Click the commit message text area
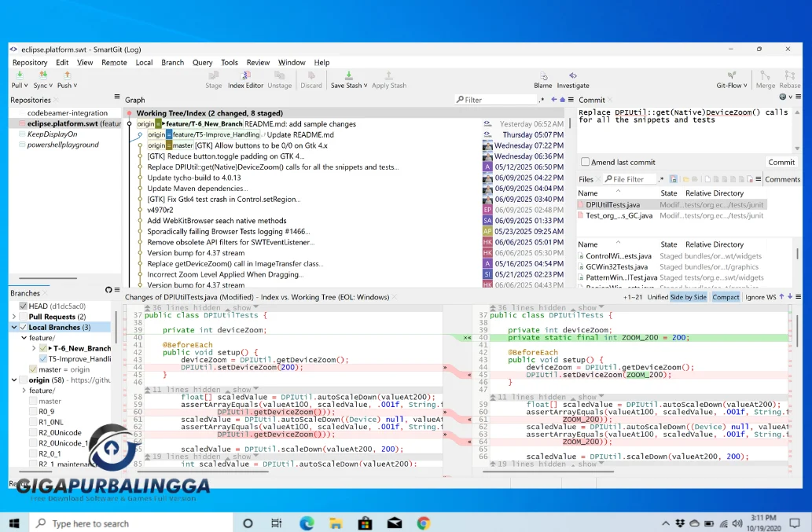 click(x=684, y=130)
